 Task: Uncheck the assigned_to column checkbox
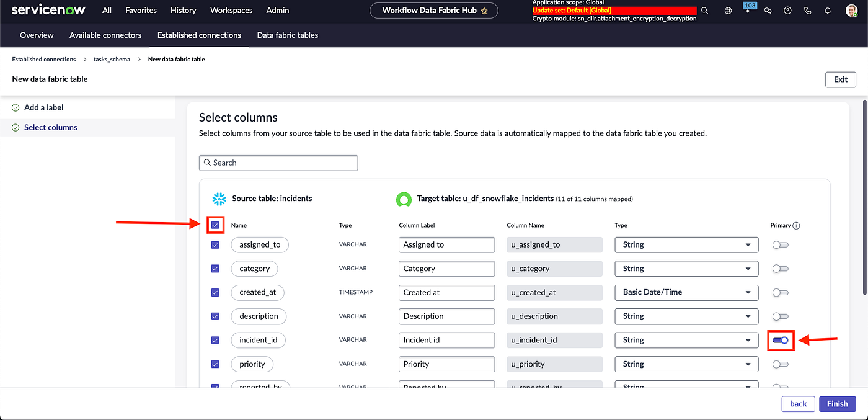coord(215,244)
